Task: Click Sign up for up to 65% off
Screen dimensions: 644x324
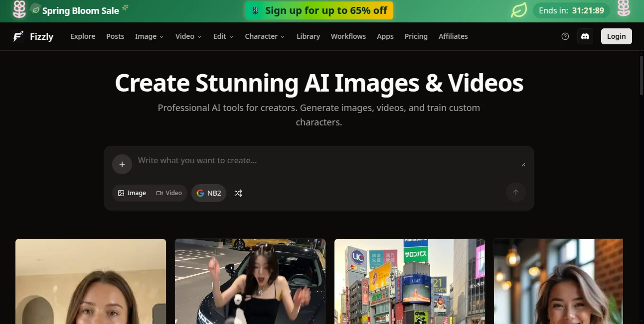Action: [319, 10]
